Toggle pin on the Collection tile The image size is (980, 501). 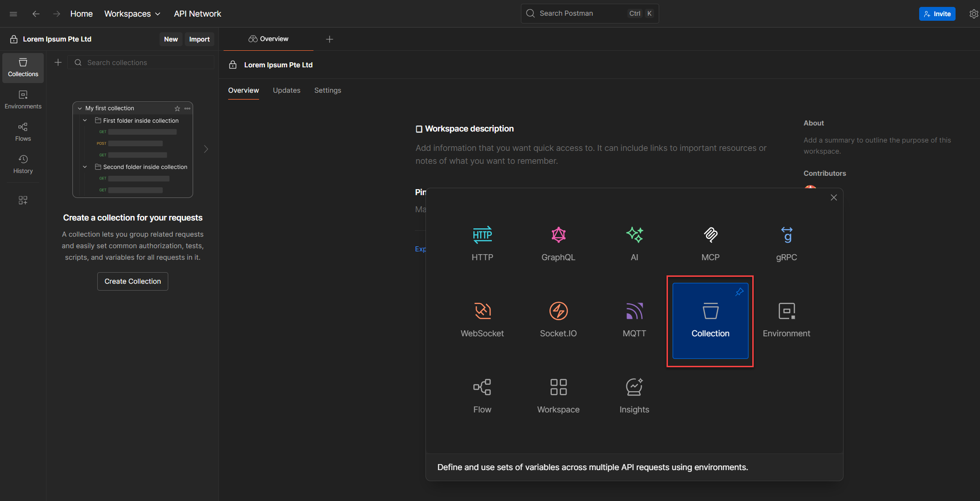pyautogui.click(x=739, y=292)
